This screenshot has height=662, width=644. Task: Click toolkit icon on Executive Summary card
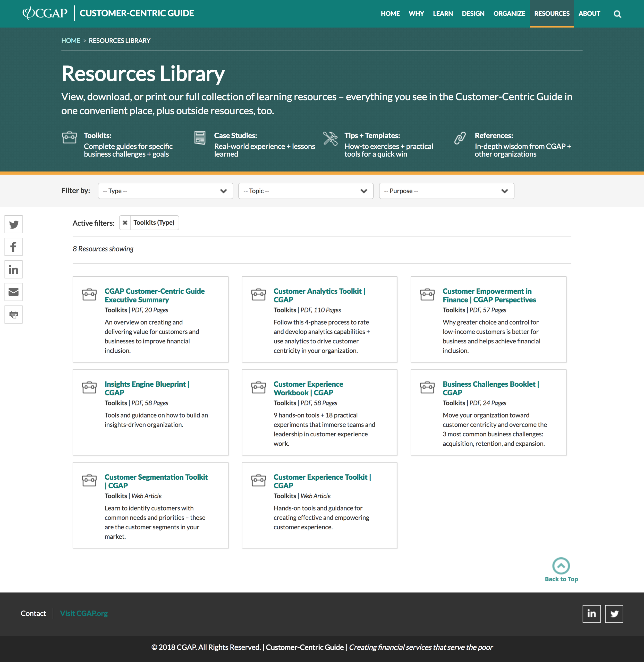point(89,294)
